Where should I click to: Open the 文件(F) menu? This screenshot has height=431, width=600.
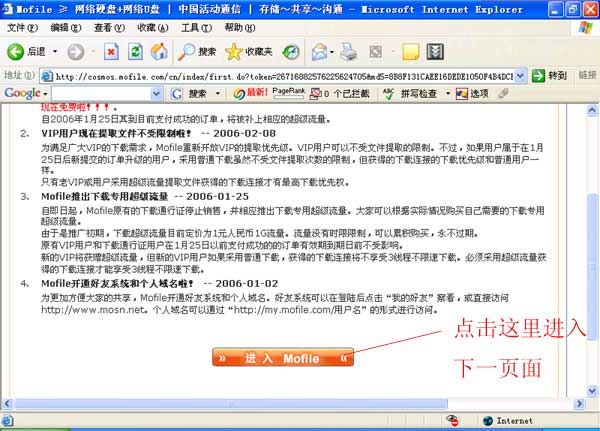(x=23, y=28)
